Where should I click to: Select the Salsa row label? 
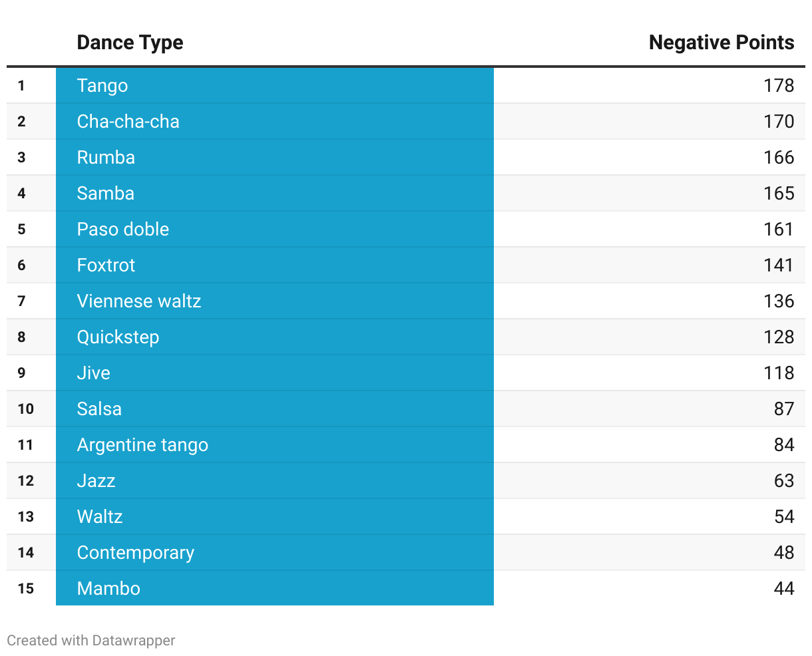[x=99, y=409]
